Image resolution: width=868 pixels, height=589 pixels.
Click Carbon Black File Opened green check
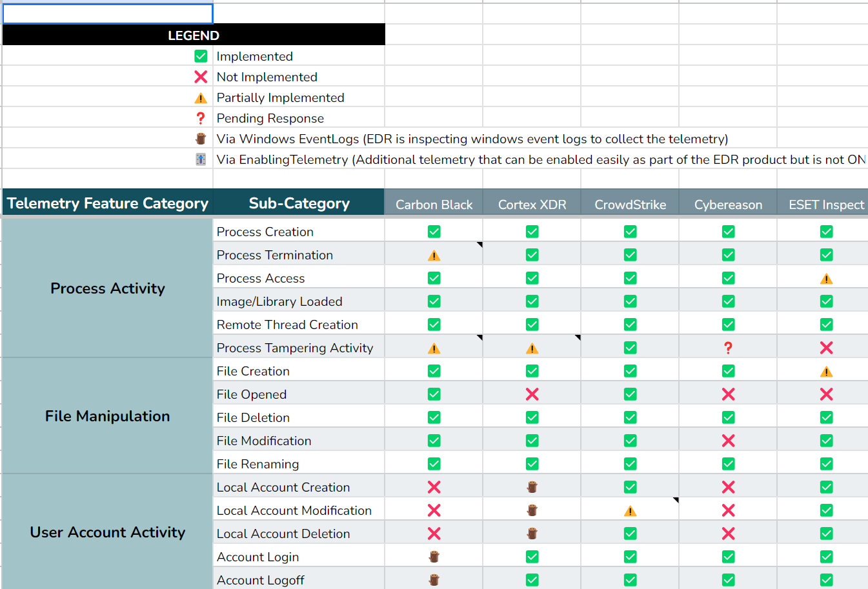(434, 394)
